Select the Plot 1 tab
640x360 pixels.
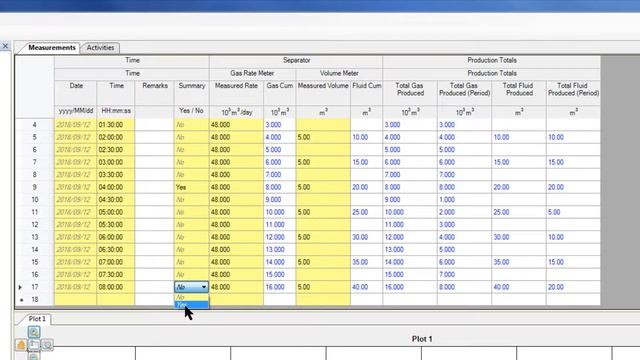coord(37,319)
